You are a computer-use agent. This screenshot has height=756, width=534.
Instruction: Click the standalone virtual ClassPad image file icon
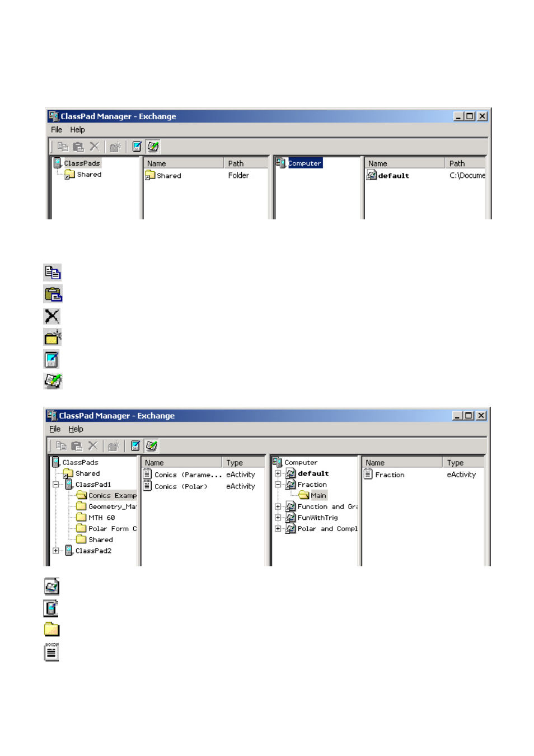pyautogui.click(x=51, y=586)
